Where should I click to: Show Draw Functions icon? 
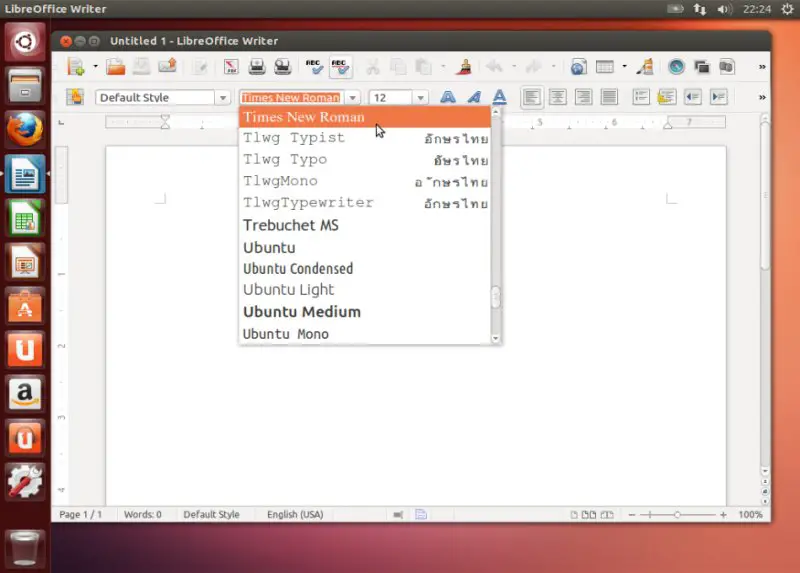[645, 67]
